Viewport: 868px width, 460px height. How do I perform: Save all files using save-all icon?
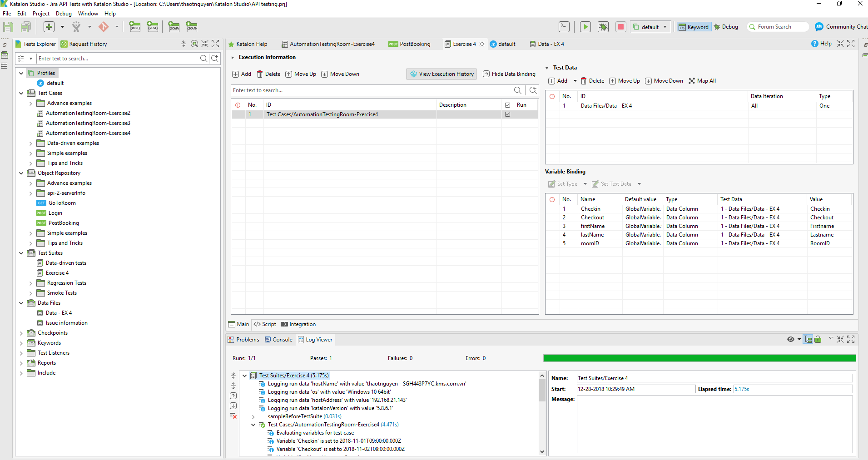coord(26,26)
